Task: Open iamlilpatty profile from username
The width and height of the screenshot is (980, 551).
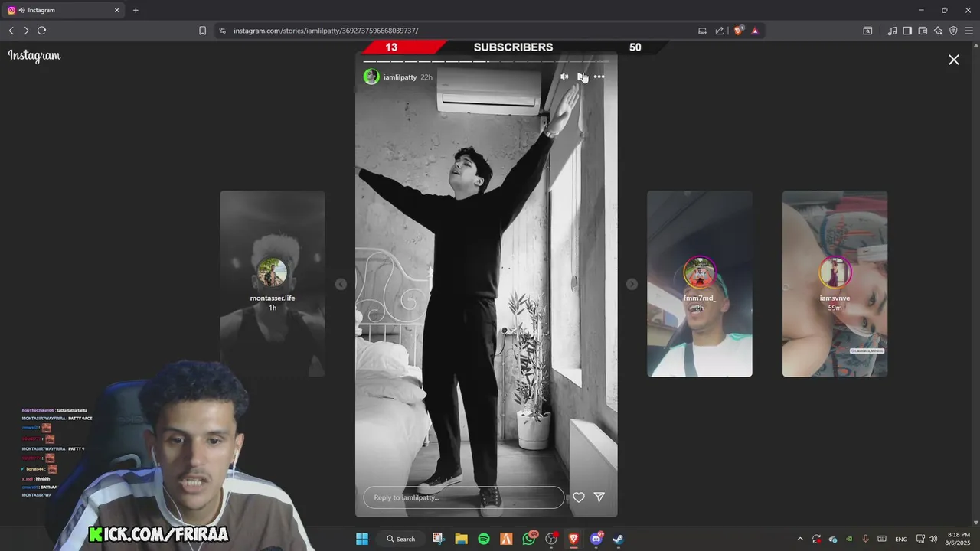Action: pyautogui.click(x=400, y=77)
